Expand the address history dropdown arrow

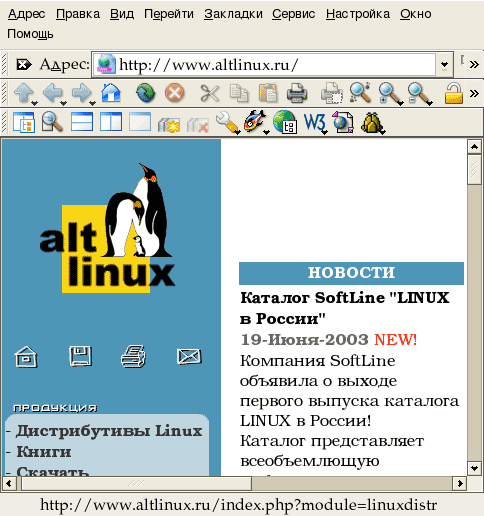tap(444, 64)
